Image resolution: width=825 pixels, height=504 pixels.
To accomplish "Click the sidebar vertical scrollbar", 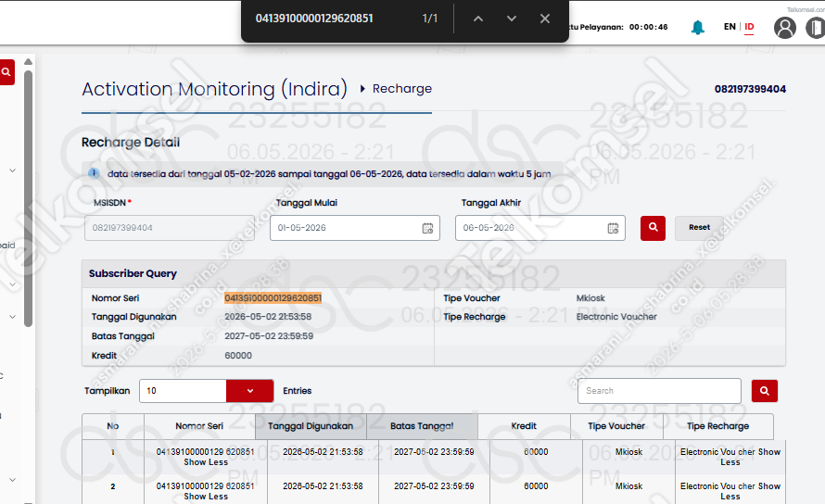I will 29,199.
